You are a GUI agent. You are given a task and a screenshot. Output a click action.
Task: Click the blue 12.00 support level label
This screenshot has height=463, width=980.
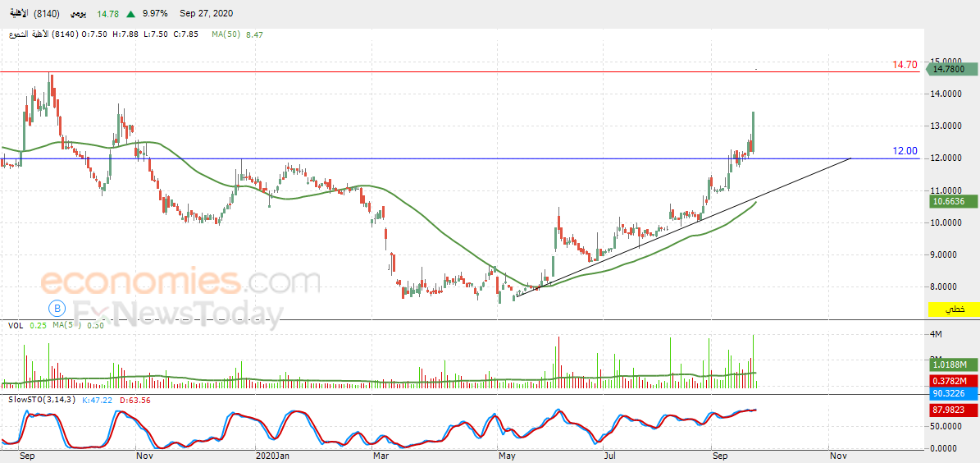905,151
